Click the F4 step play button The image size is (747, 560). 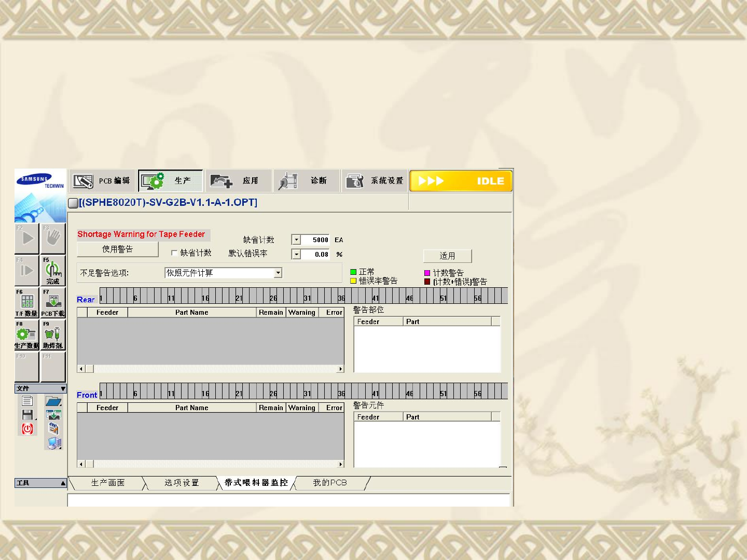27,270
